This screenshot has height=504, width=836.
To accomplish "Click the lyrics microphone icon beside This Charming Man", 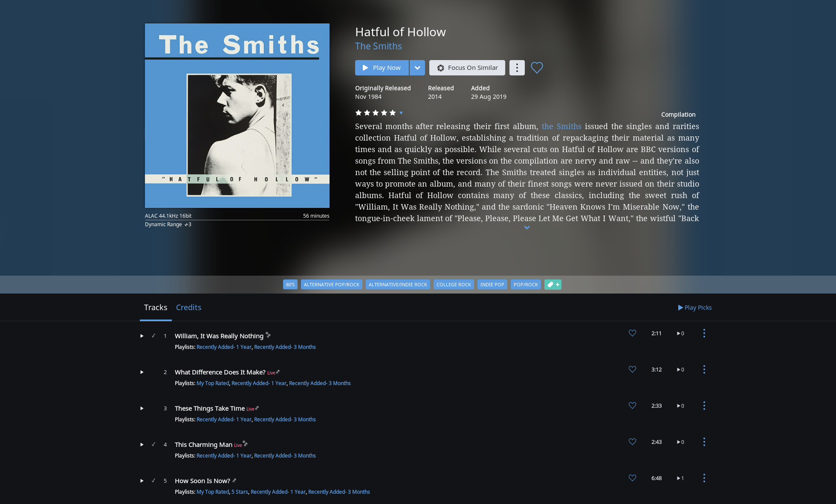I will [x=245, y=444].
